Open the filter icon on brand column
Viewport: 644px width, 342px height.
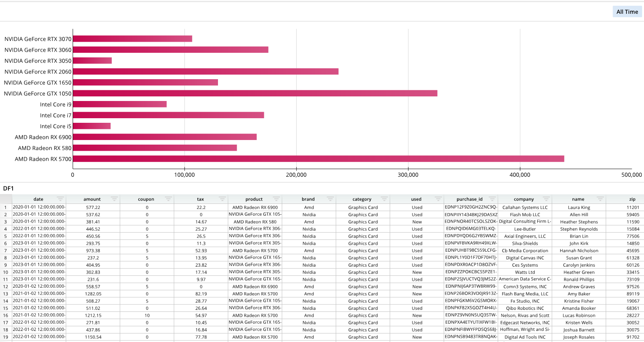[x=330, y=199]
